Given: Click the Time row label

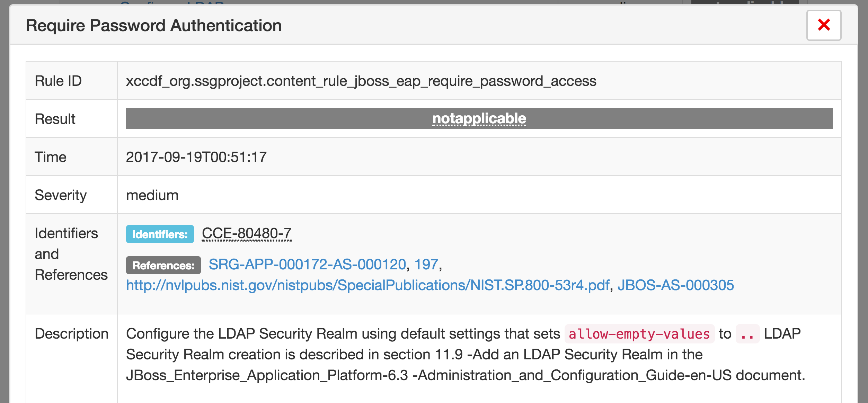Looking at the screenshot, I should (51, 157).
